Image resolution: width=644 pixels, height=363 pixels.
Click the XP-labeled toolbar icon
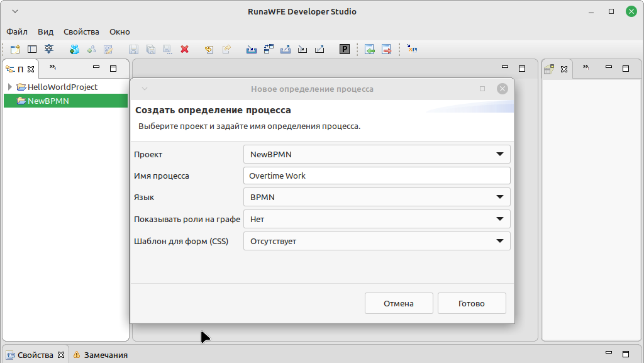coord(411,49)
